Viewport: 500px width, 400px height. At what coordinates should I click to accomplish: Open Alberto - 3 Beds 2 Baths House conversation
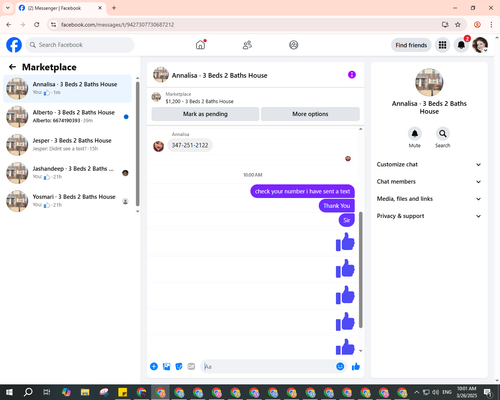point(67,117)
